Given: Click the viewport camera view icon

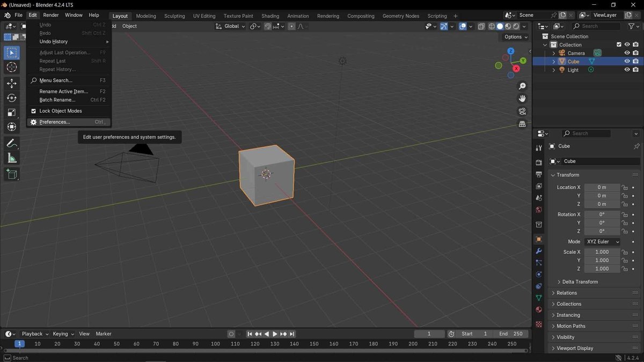Looking at the screenshot, I should point(522,111).
